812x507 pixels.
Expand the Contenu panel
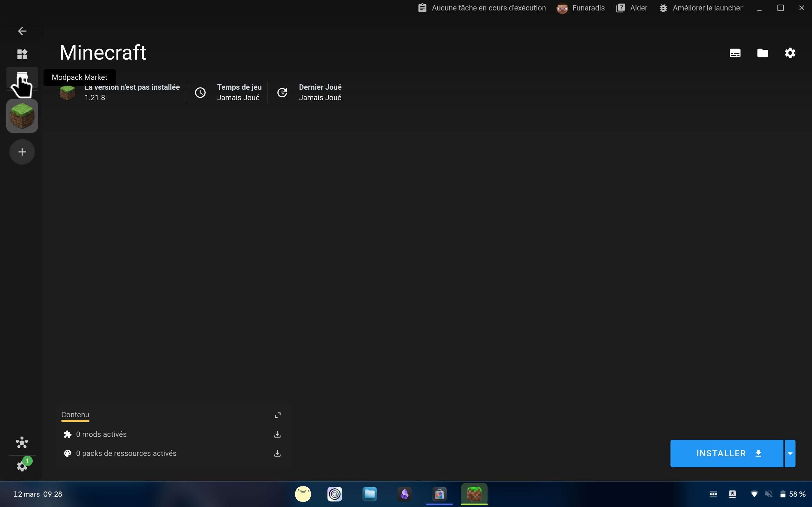(278, 415)
